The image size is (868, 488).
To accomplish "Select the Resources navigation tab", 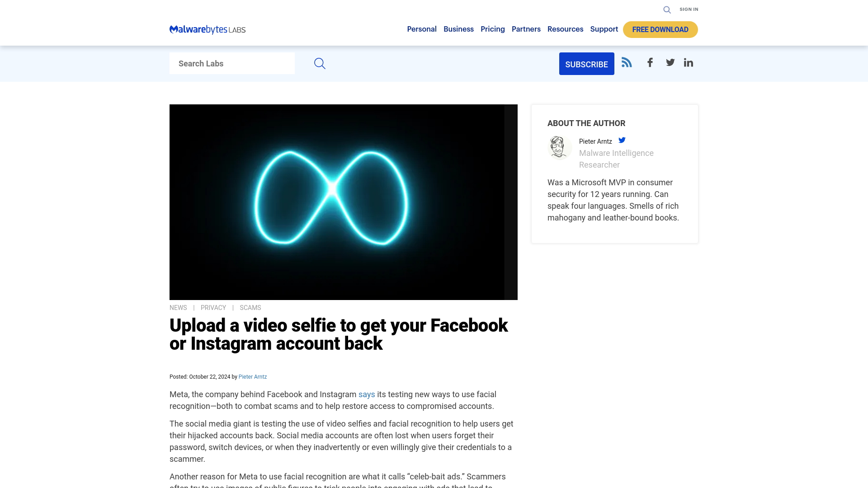I will click(565, 28).
